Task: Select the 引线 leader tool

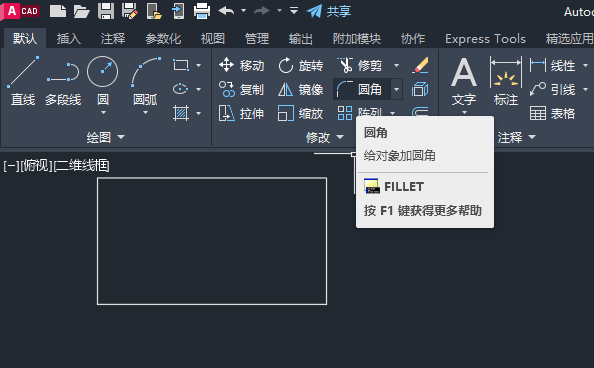Action: [553, 89]
